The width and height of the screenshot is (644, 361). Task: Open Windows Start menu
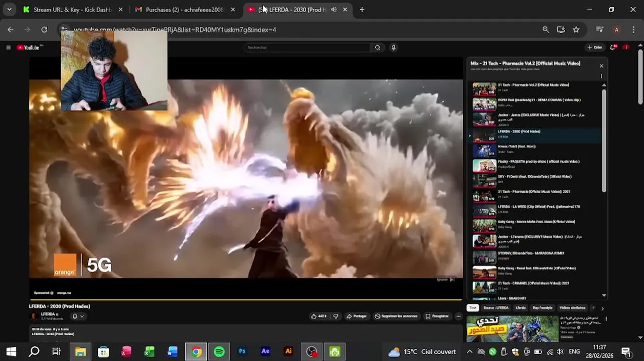coord(11,351)
